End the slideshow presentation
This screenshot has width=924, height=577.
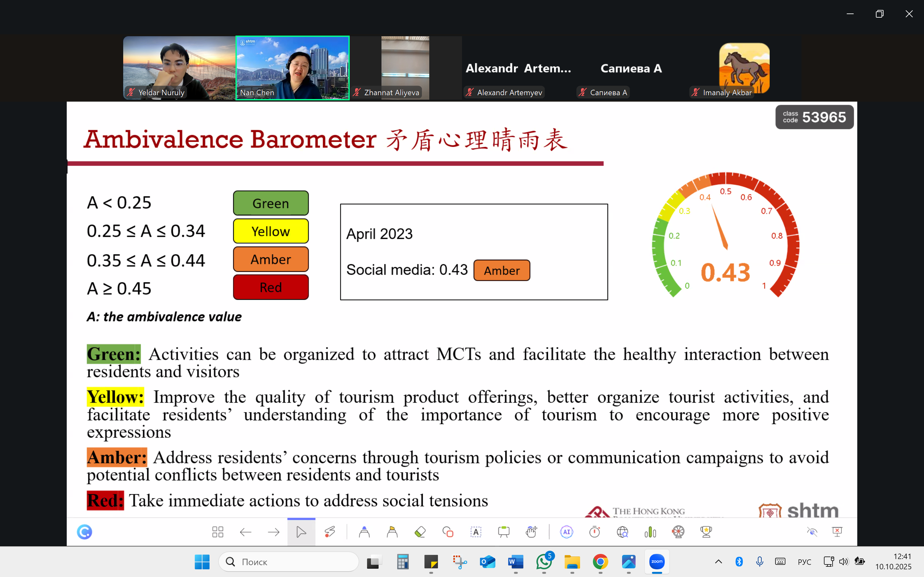tap(837, 531)
